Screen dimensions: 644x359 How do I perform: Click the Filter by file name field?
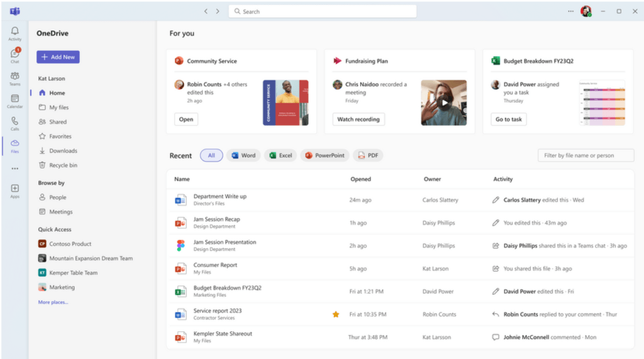pyautogui.click(x=586, y=155)
